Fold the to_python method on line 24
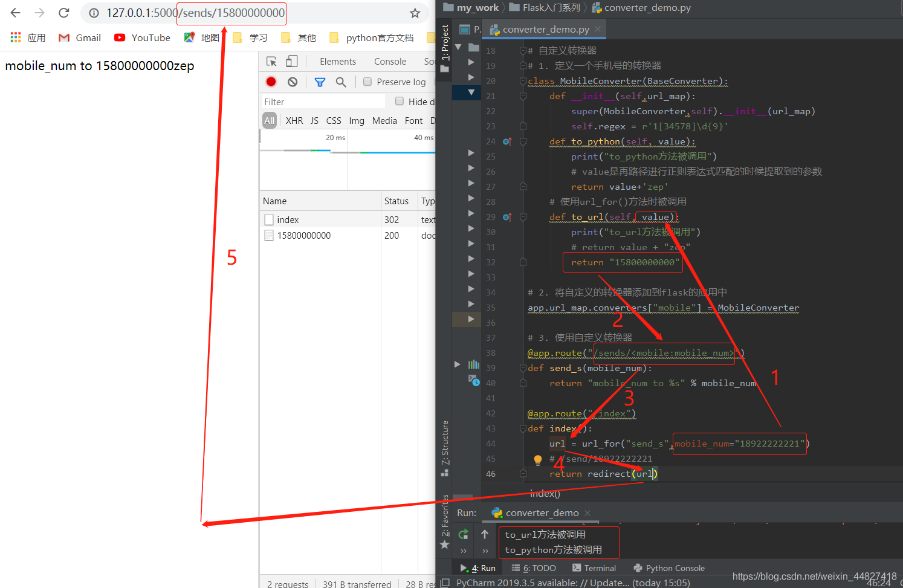 click(x=523, y=141)
